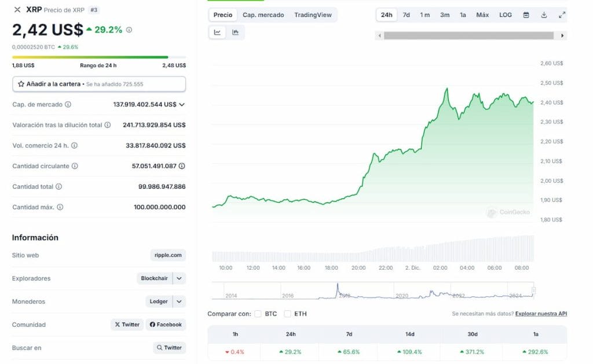Switch to the TradingView tab
Viewport: 593px width, 364px height.
tap(313, 14)
